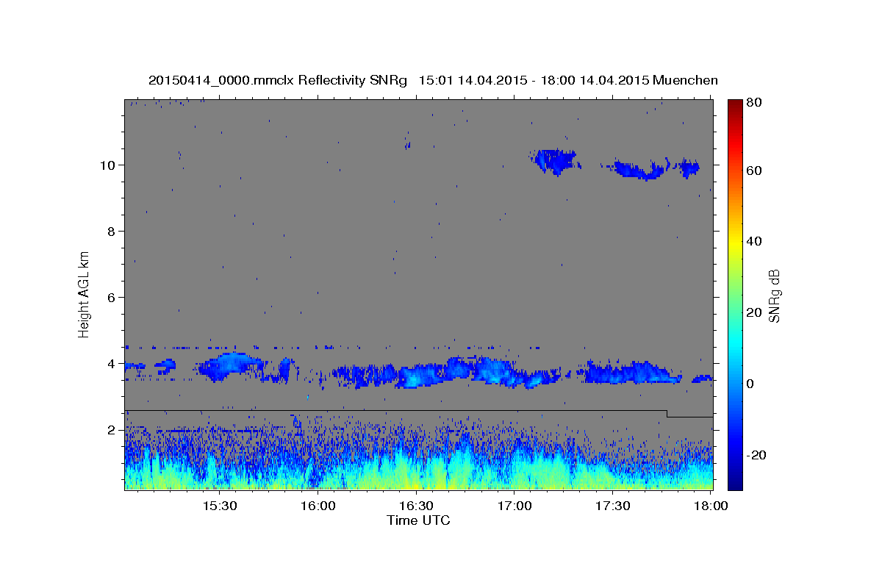Image resolution: width=882 pixels, height=588 pixels.
Task: Click the 16:00 time tick label
Action: coord(318,506)
